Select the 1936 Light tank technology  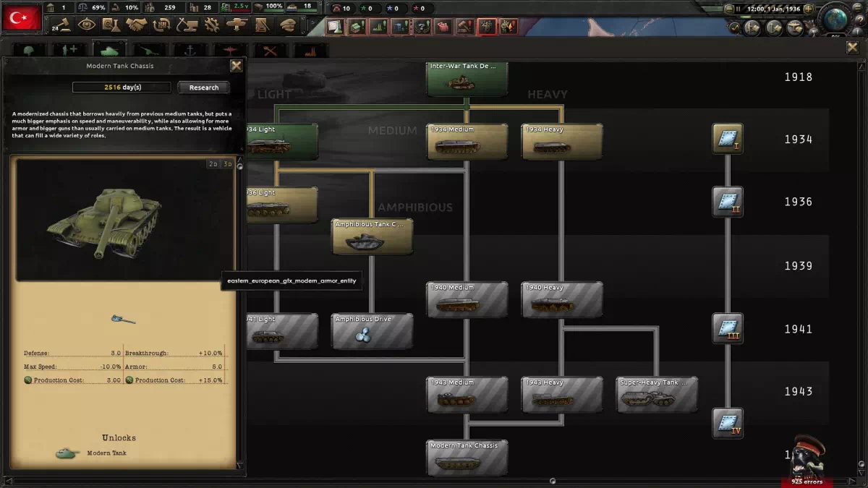coord(282,205)
